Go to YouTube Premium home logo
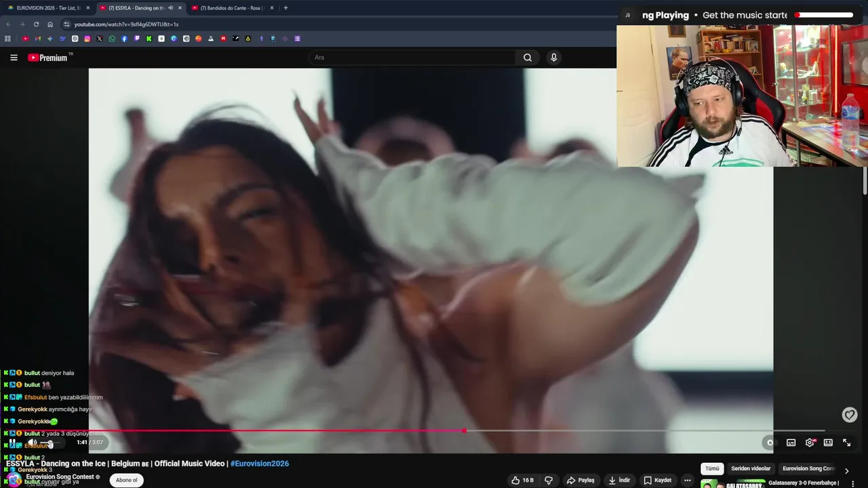The width and height of the screenshot is (868, 488). [x=49, y=58]
